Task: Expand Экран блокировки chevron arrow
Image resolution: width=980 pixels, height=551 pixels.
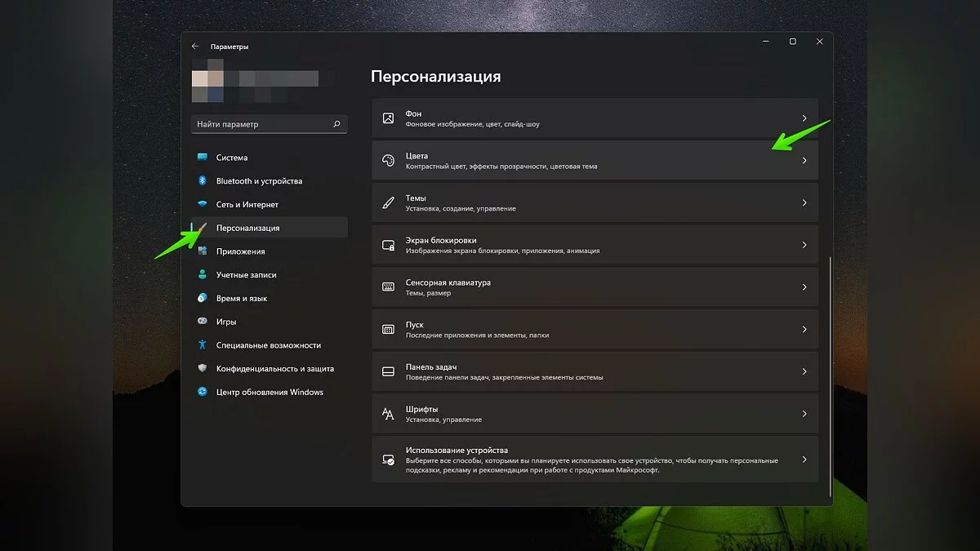Action: [804, 245]
